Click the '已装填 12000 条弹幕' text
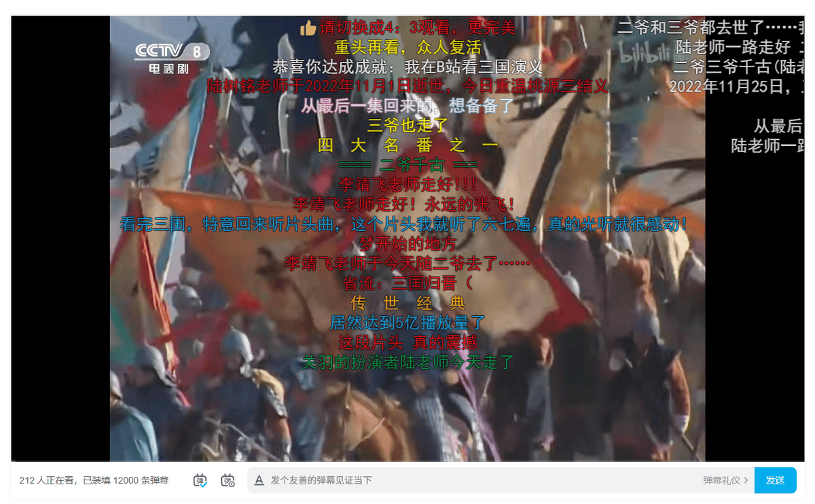Screen dimensions: 815x504 point(126,480)
